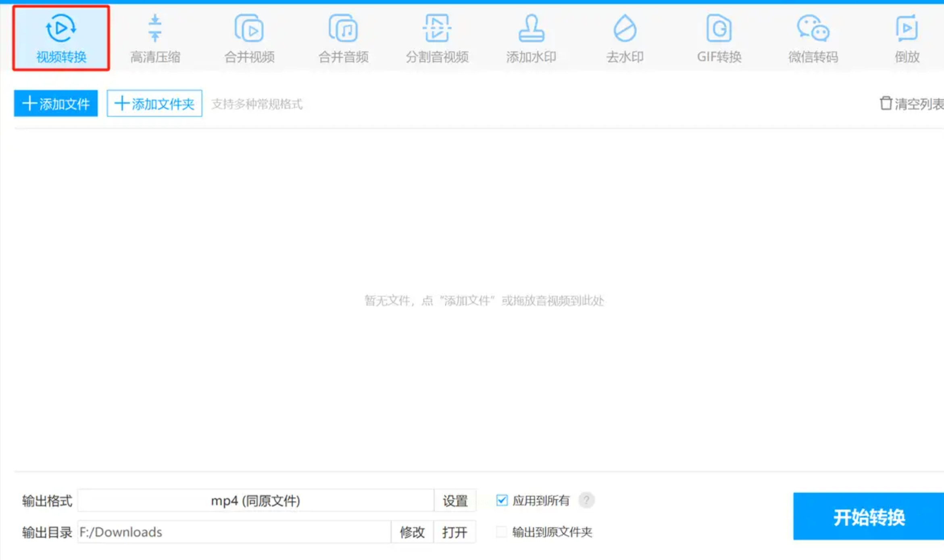Click the 清空列表 trash icon
The image size is (944, 560).
[x=886, y=103]
